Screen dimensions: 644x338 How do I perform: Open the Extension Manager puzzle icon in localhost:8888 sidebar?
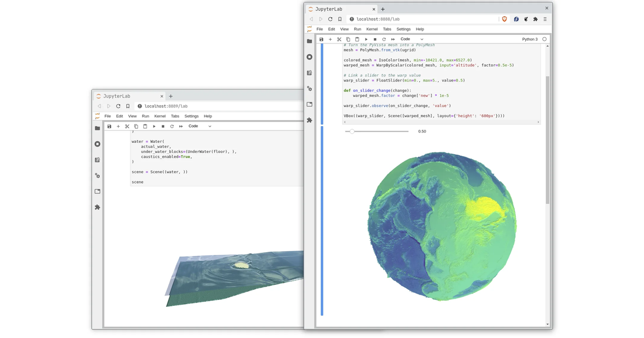(310, 120)
